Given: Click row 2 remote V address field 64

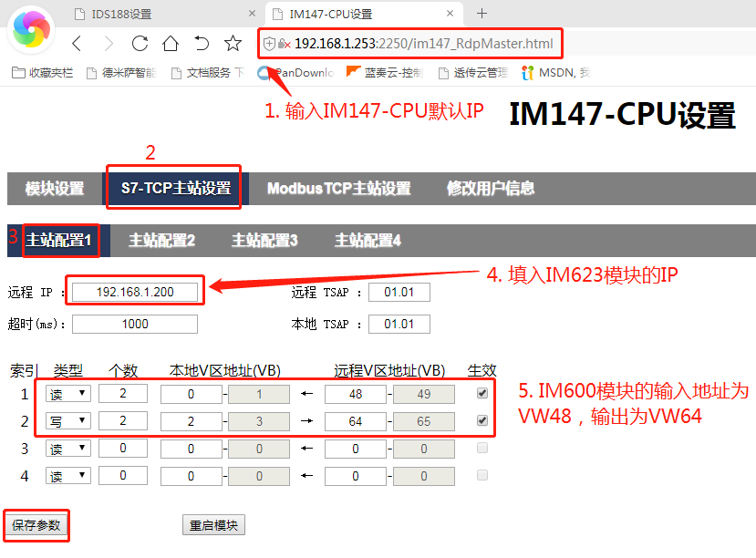Looking at the screenshot, I should [x=356, y=421].
